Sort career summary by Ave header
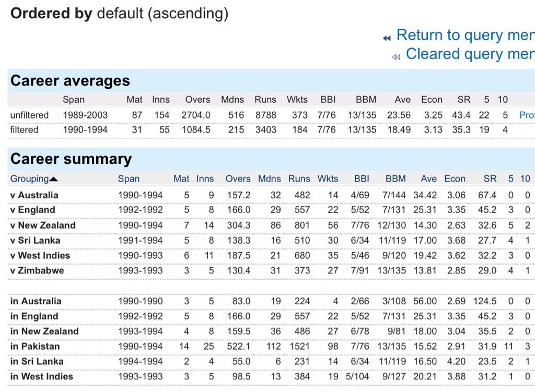Viewport: 535px width, 392px height. pos(428,179)
